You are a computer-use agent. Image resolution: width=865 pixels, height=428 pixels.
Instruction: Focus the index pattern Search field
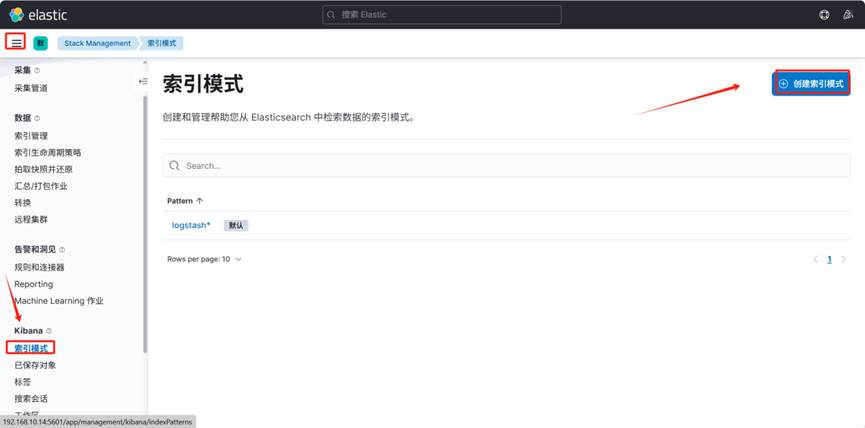tap(506, 165)
